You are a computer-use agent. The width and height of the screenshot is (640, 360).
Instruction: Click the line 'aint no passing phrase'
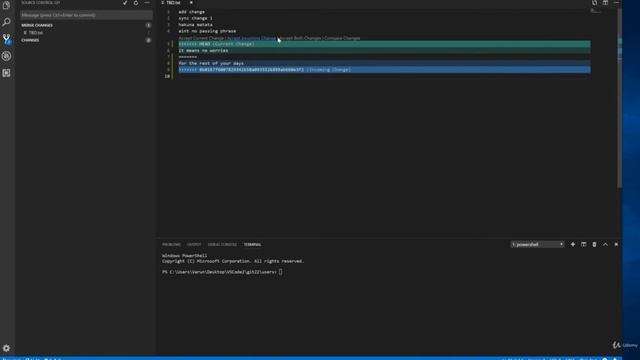pos(207,31)
